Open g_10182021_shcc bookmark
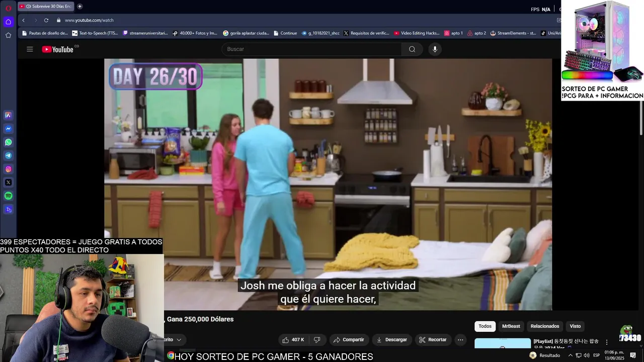 click(320, 33)
